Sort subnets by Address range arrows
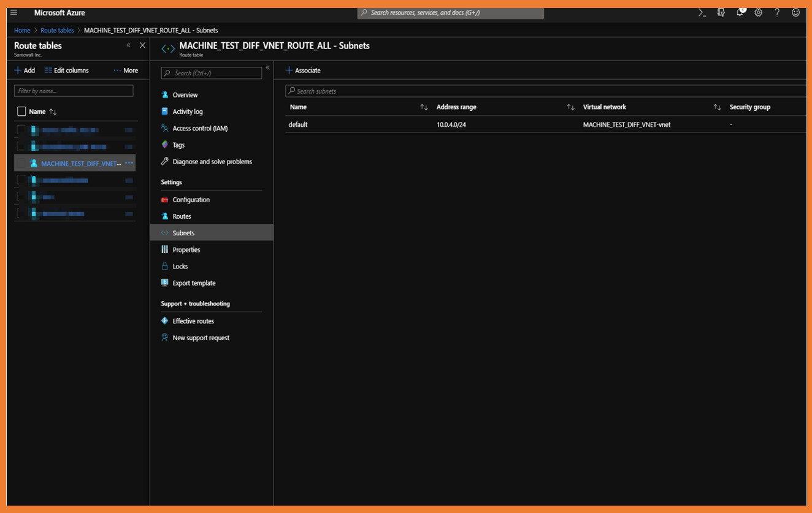The width and height of the screenshot is (812, 513). click(x=570, y=107)
